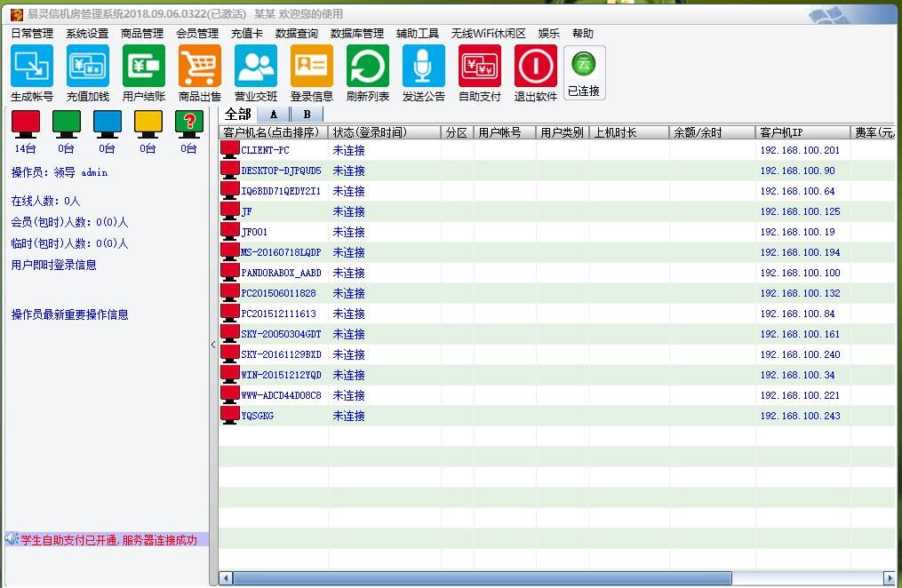The height and width of the screenshot is (588, 902).
Task: Click the 分区 column header
Action: [x=458, y=132]
